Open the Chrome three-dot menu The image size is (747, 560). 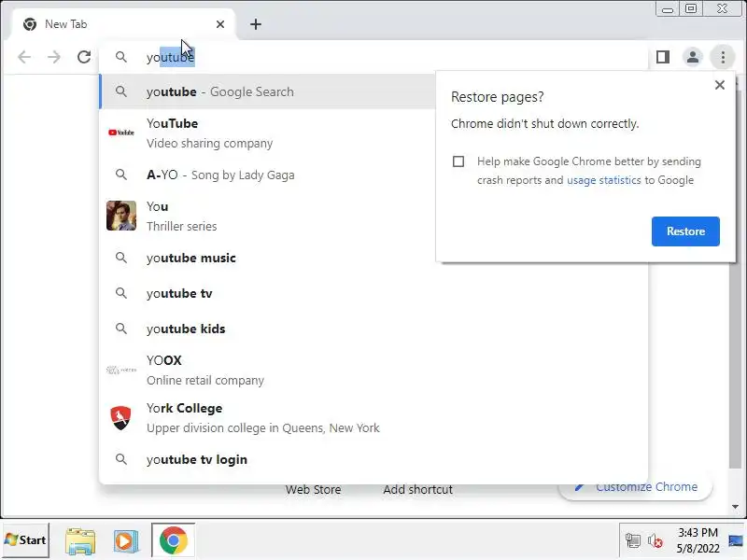[723, 57]
